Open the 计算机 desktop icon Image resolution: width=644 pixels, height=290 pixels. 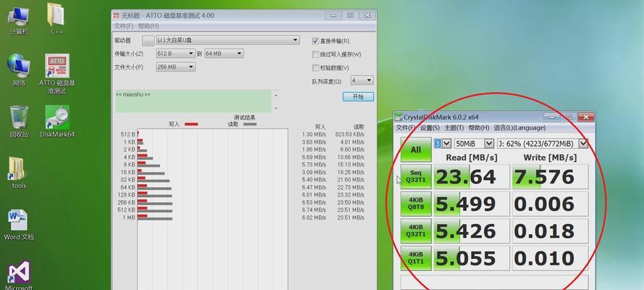click(19, 20)
